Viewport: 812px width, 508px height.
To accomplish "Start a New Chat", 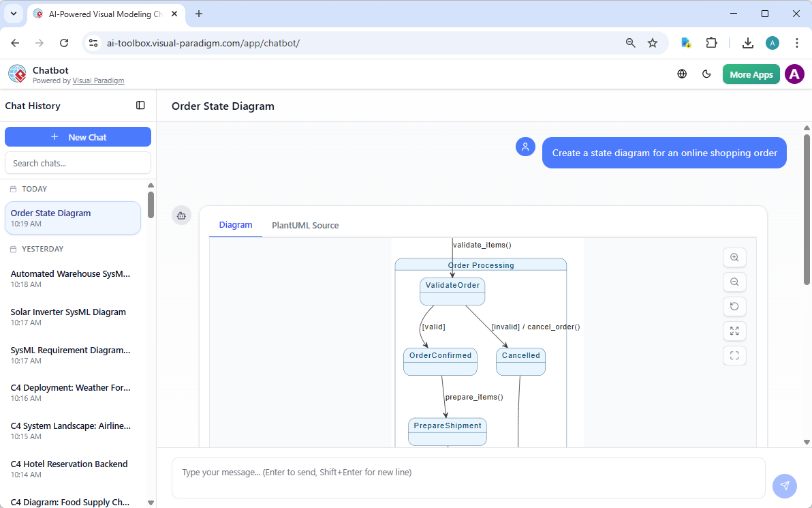I will click(78, 136).
